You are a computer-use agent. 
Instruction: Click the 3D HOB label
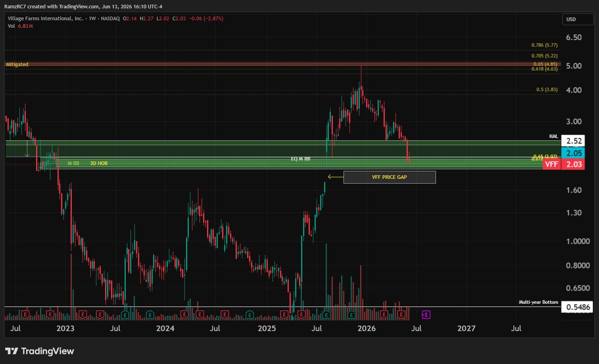(x=99, y=163)
